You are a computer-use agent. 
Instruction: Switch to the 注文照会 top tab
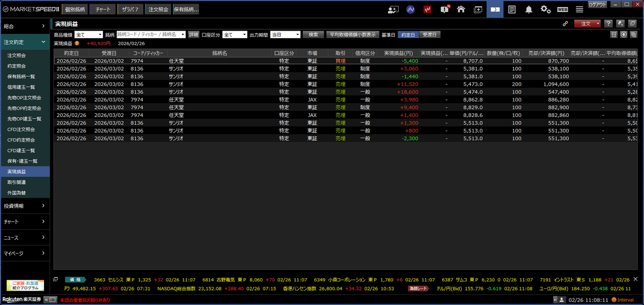point(158,9)
